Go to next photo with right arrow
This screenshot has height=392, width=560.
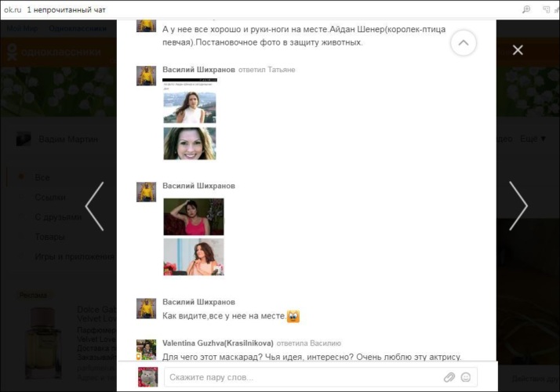coord(518,206)
